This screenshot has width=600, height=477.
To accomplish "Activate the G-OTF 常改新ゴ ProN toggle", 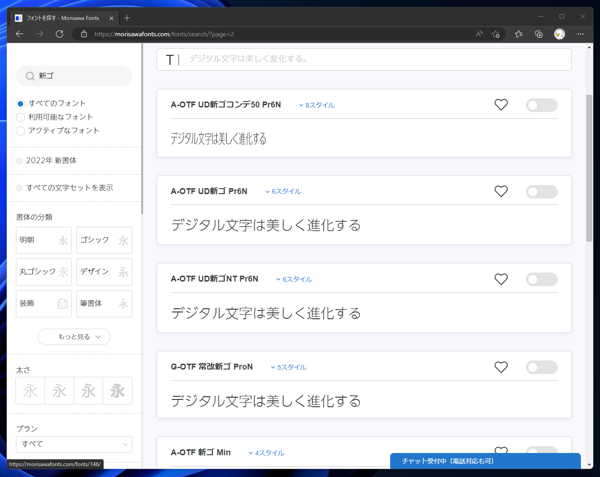I will [541, 367].
